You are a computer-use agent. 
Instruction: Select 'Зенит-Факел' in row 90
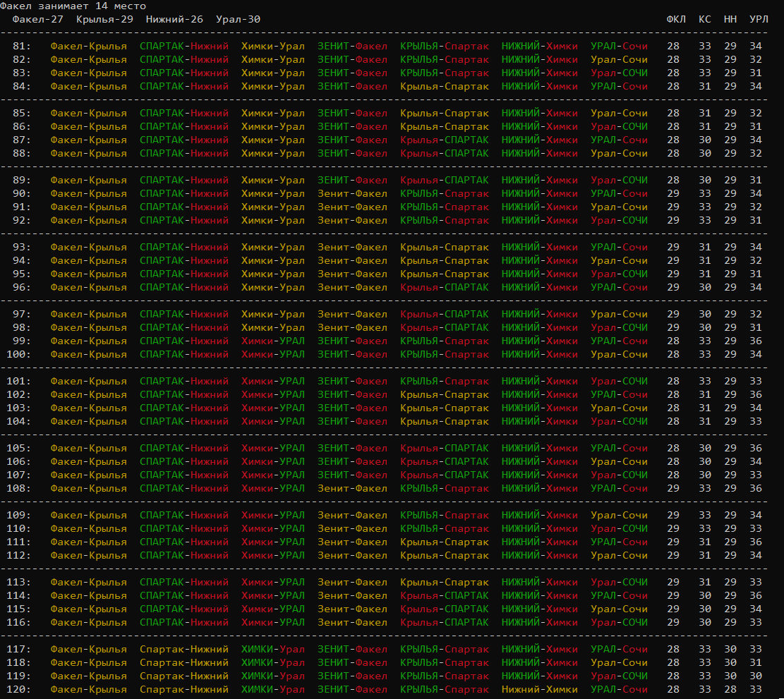click(353, 195)
